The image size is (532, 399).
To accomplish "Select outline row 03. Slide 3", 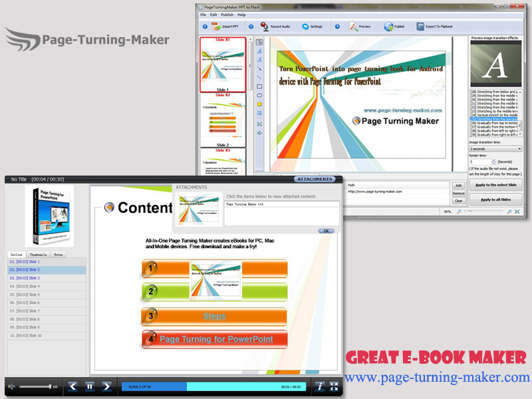I will [47, 278].
